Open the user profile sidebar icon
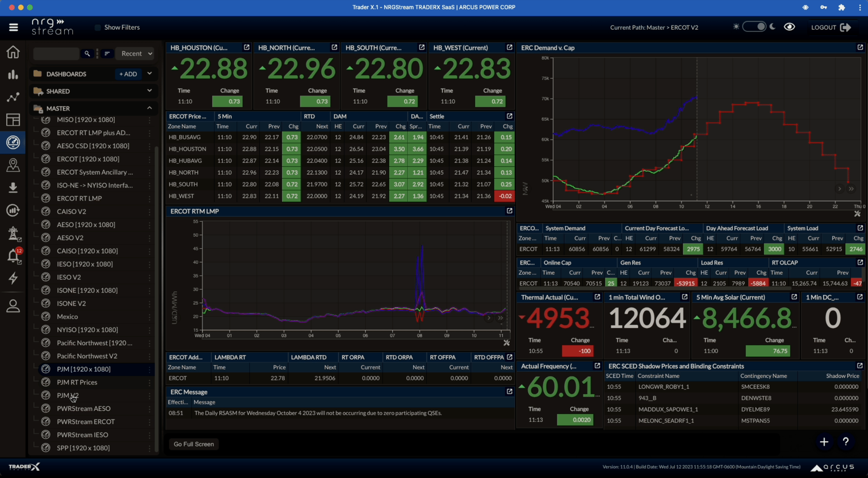The image size is (868, 478). (13, 306)
